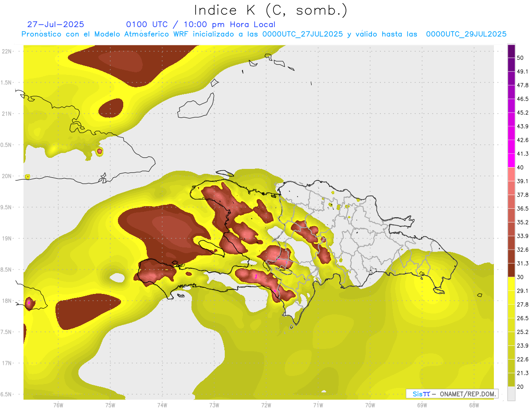Click the '21N' latitude label
Viewport: 532px width, 411px height.
[7, 114]
